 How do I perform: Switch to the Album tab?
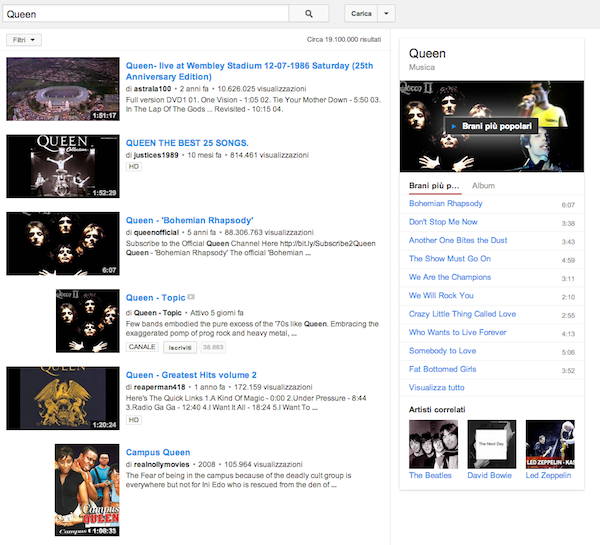click(483, 186)
